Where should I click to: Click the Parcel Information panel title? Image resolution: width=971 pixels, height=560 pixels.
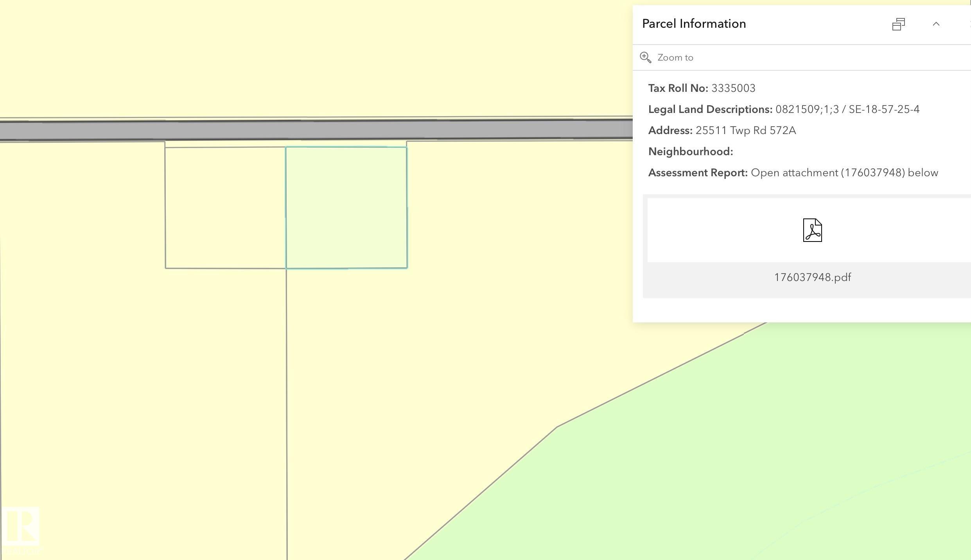pos(694,24)
